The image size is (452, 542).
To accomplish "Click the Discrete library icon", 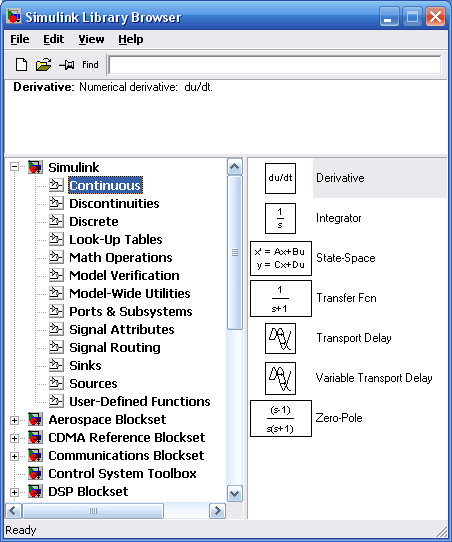I will click(56, 221).
